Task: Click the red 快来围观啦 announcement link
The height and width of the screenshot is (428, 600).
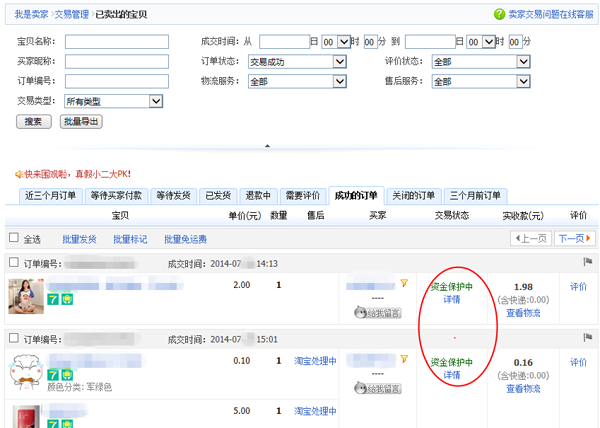Action: pos(78,174)
